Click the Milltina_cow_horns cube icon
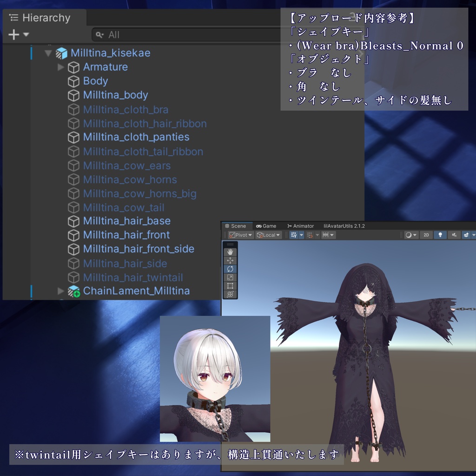Image resolution: width=476 pixels, height=476 pixels. [73, 180]
